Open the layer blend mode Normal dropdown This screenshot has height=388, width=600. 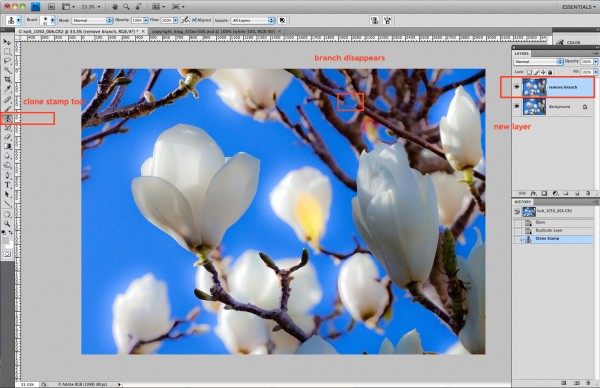pyautogui.click(x=538, y=62)
